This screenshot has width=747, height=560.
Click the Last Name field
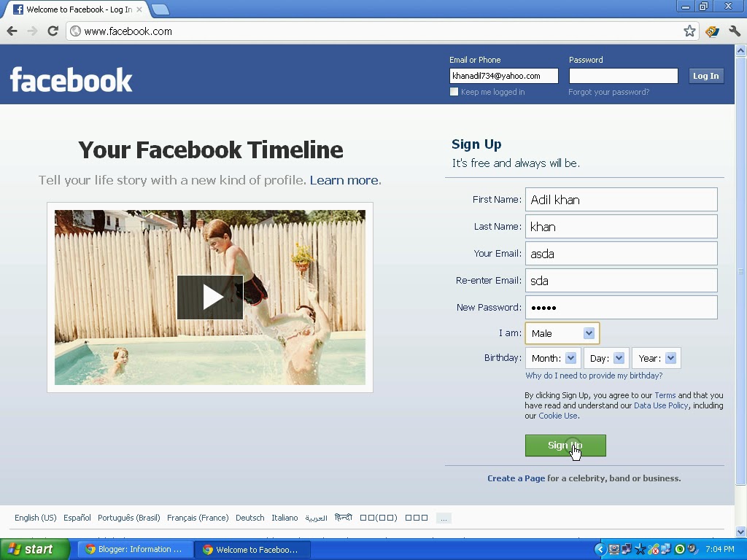(x=622, y=227)
